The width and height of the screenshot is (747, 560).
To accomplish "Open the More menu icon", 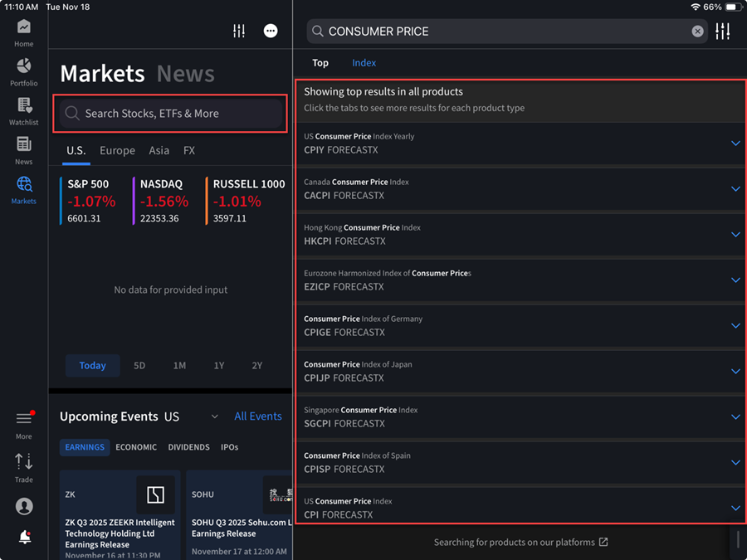I will point(23,419).
